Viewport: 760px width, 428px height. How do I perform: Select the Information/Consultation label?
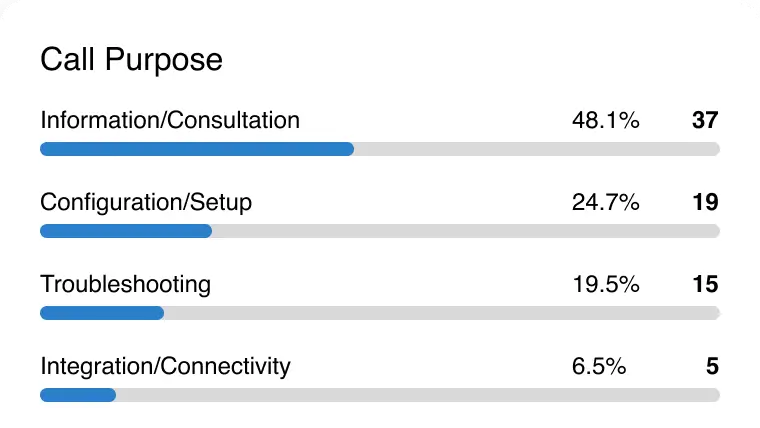(x=170, y=121)
